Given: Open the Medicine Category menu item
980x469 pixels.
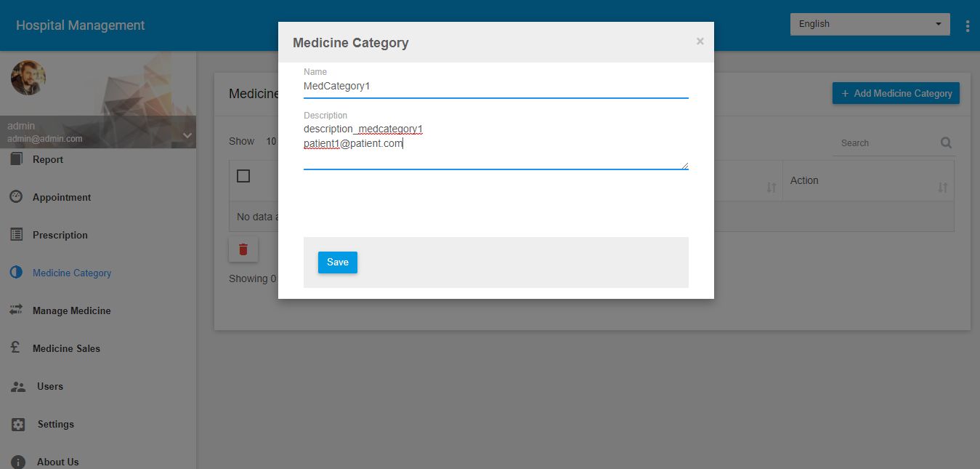Looking at the screenshot, I should point(72,273).
